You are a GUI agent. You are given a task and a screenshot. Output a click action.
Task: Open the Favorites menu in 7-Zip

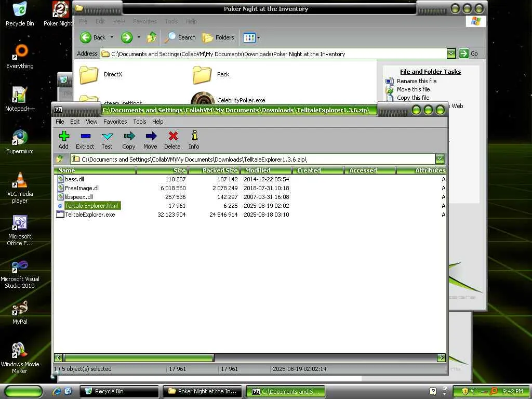pyautogui.click(x=115, y=122)
